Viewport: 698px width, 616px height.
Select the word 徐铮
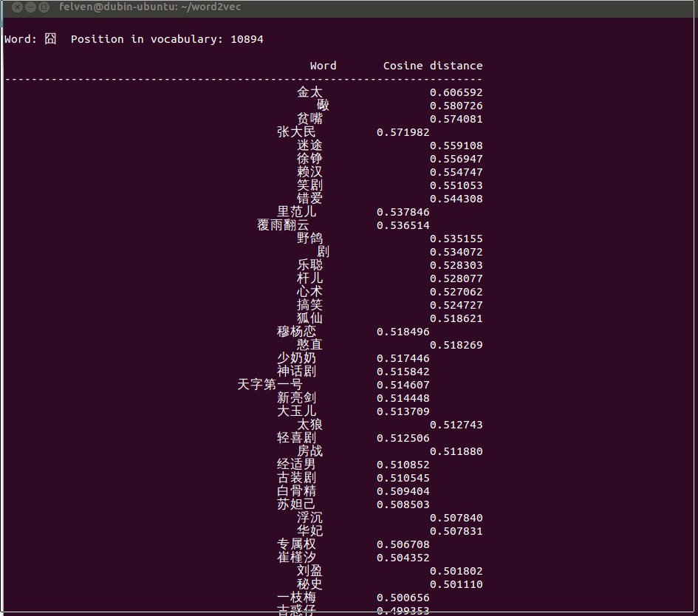(x=309, y=159)
